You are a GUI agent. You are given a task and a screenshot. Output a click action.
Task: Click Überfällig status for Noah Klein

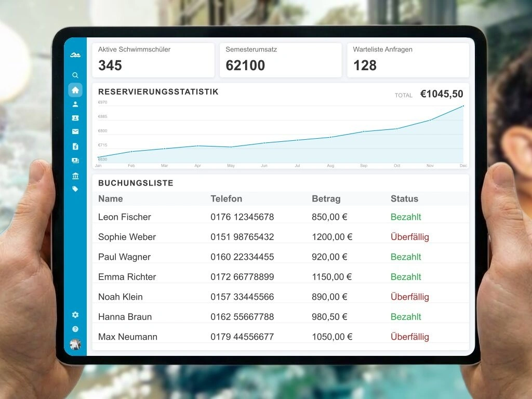[409, 297]
